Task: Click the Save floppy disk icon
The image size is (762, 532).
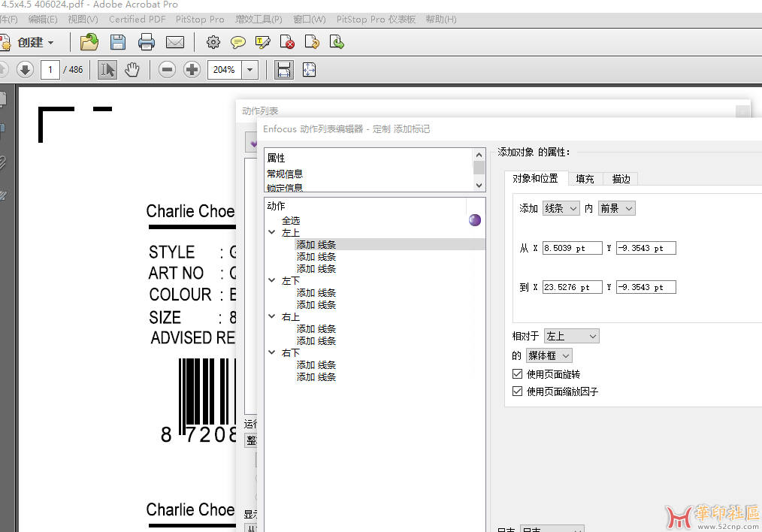Action: click(117, 42)
